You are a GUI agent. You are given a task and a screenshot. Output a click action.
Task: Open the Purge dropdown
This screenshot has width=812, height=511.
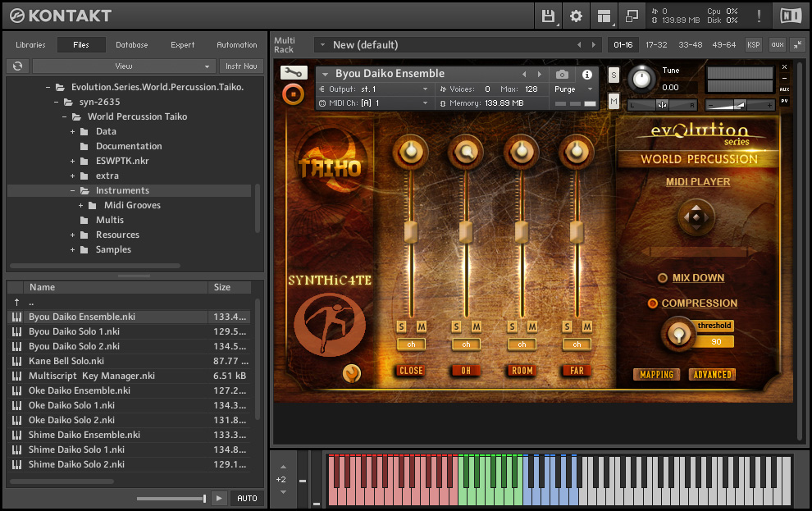click(574, 89)
